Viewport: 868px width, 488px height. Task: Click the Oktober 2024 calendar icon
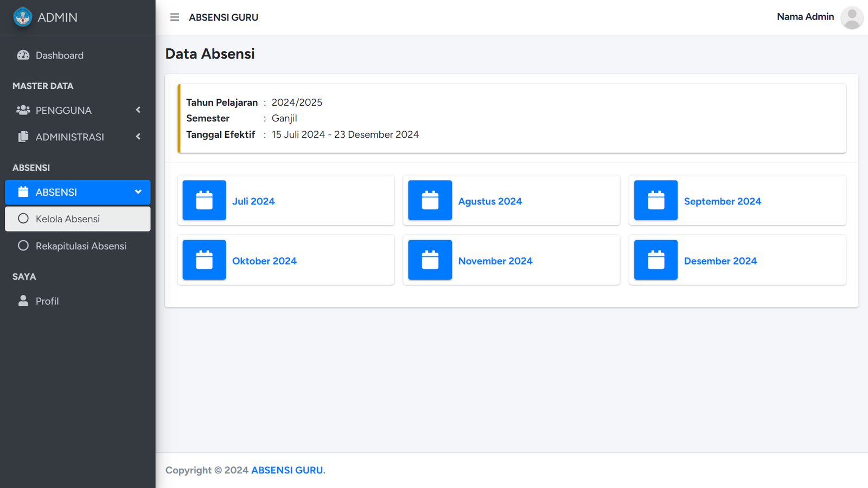pyautogui.click(x=204, y=260)
